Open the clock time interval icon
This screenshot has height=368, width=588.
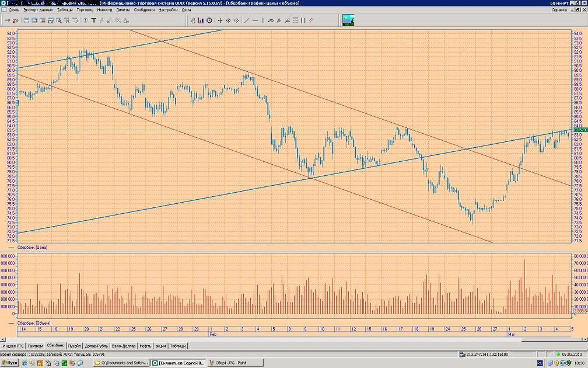(209, 20)
